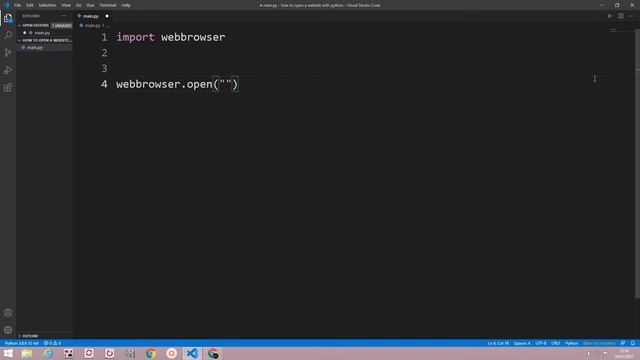Screen dimensions: 640x360
Task: Click the 1 UNSAVED badge
Action: (62, 25)
